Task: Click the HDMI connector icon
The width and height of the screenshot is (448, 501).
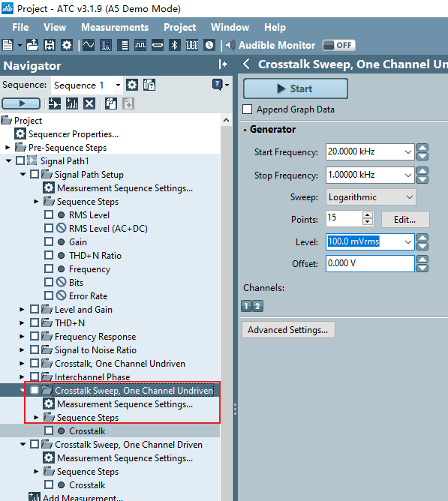Action: [158, 45]
